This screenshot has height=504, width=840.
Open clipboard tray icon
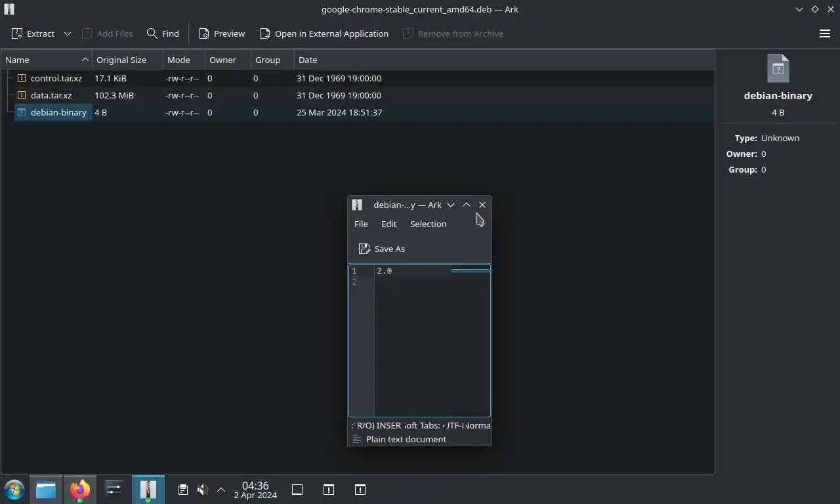183,490
